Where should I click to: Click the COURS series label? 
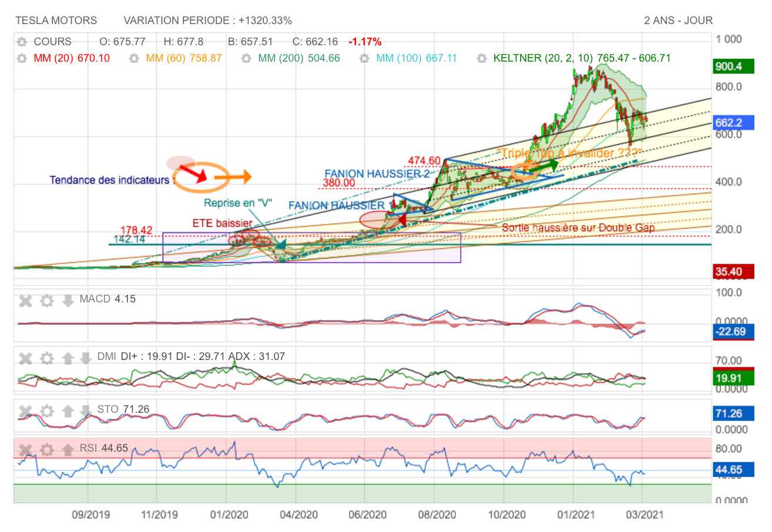[53, 42]
